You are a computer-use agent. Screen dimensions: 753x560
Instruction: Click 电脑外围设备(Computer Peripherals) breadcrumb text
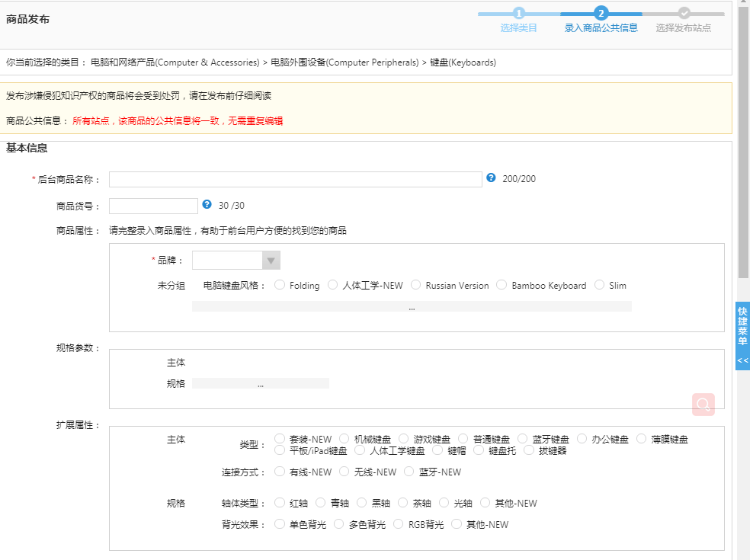pyautogui.click(x=344, y=62)
